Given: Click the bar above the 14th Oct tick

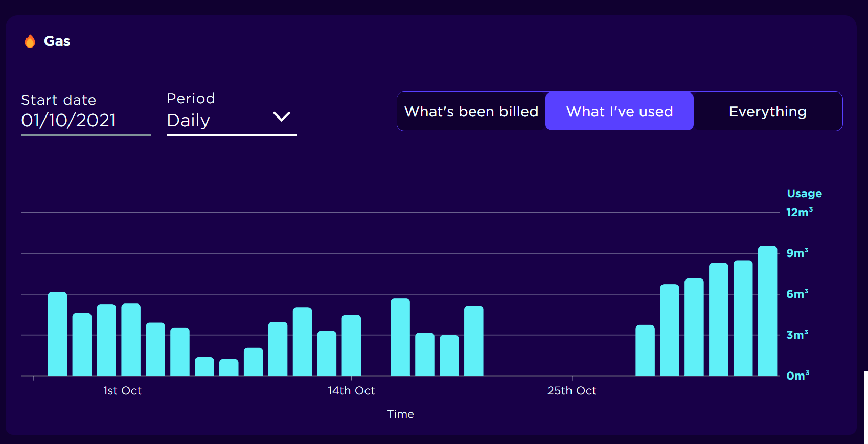Looking at the screenshot, I should point(351,345).
